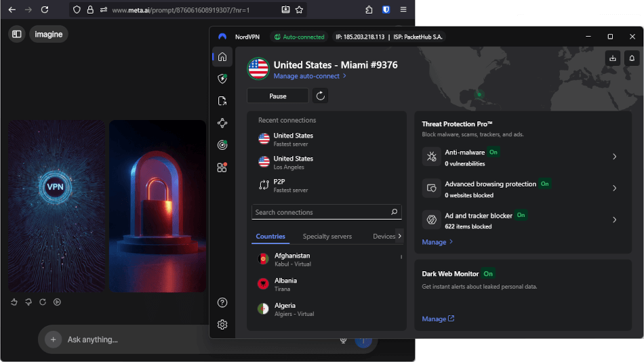
Task: Click the Advanced browsing protection icon
Action: 431,188
